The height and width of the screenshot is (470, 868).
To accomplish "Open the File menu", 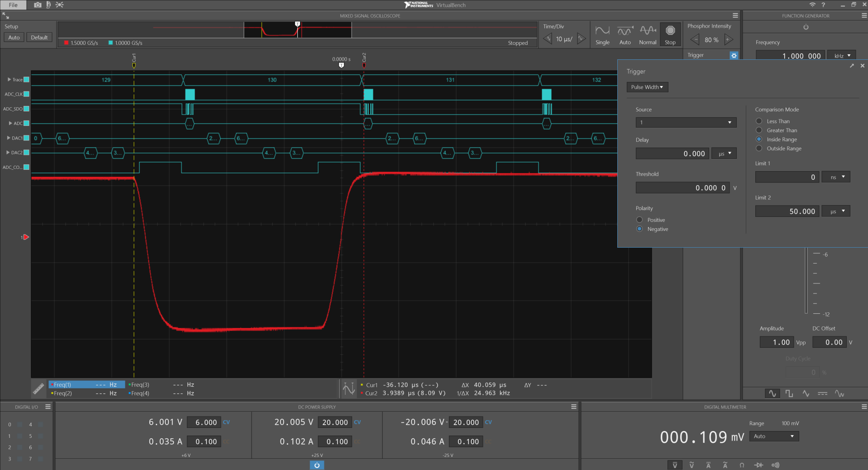I will tap(14, 5).
